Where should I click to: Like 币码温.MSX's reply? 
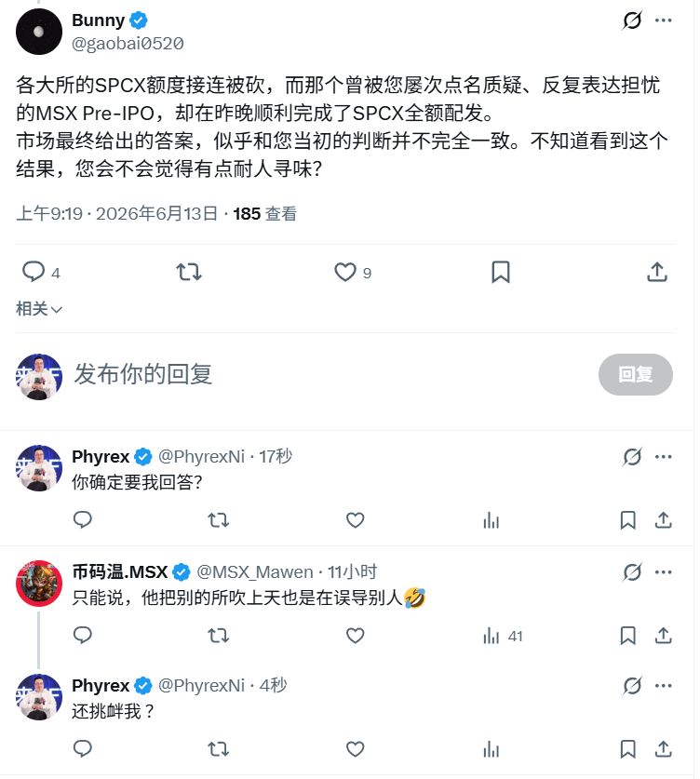(355, 636)
